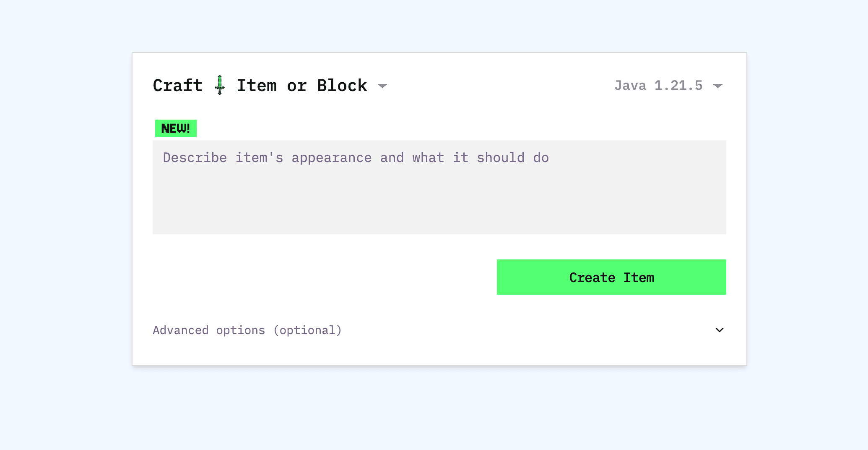Click the "Advanced options (optional)" label
The width and height of the screenshot is (868, 450).
point(247,330)
